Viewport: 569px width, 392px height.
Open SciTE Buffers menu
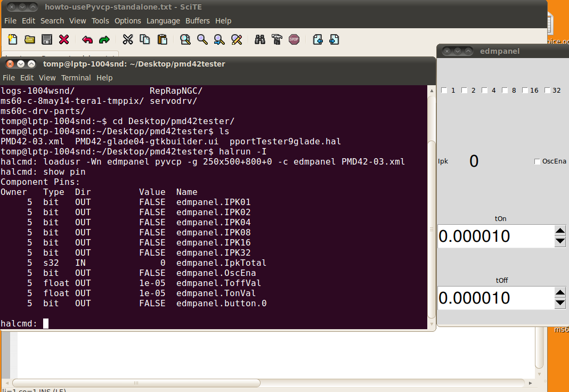[x=198, y=21]
